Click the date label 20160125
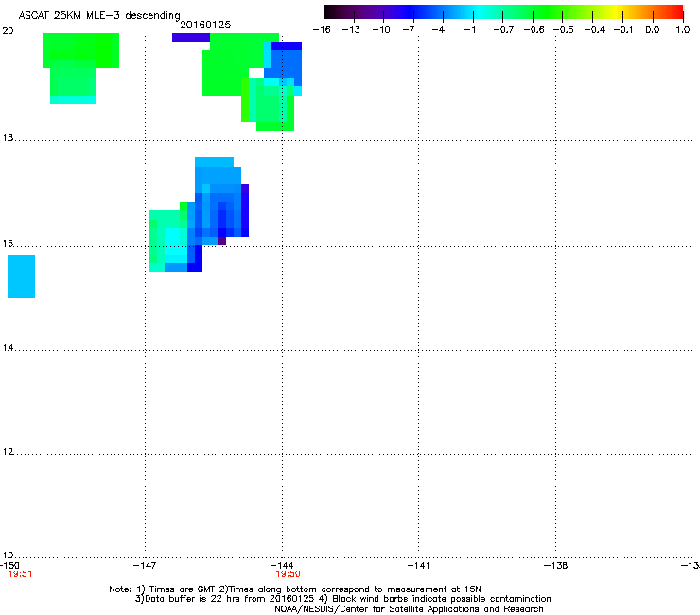Image resolution: width=700 pixels, height=615 pixels. click(x=205, y=25)
